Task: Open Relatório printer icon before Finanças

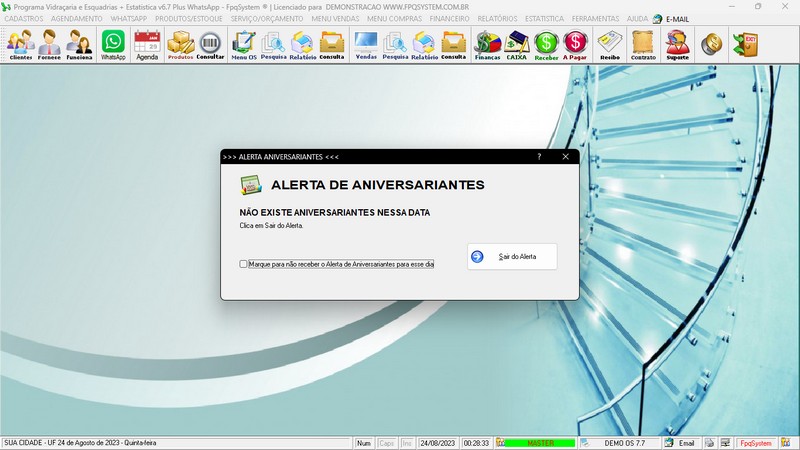Action: [x=424, y=45]
